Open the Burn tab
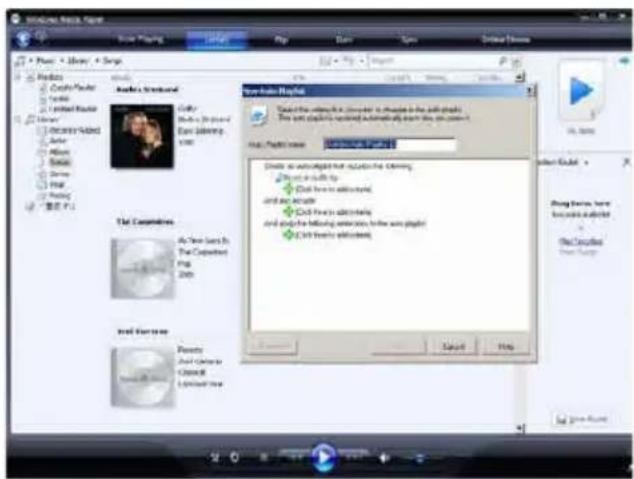The image size is (634, 479). 344,40
